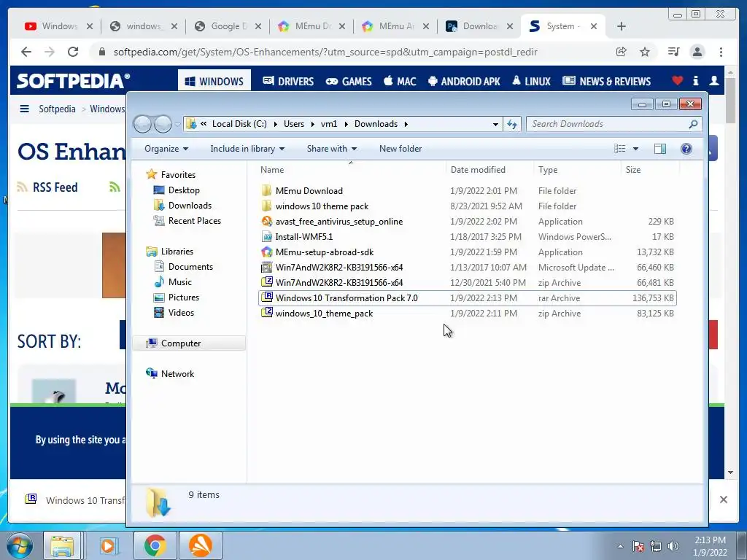Open the Chrome three-dot menu
This screenshot has width=747, height=560.
pos(721,52)
